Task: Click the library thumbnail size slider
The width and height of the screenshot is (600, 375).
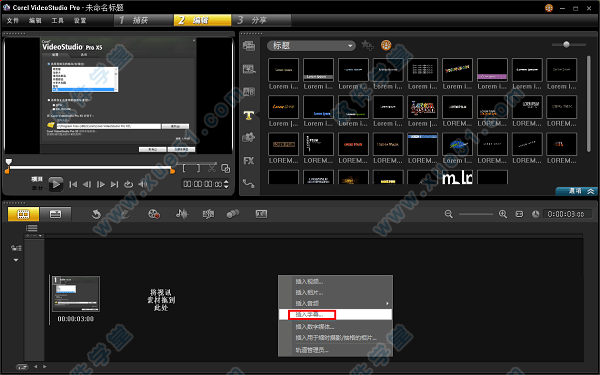Action: tap(569, 45)
